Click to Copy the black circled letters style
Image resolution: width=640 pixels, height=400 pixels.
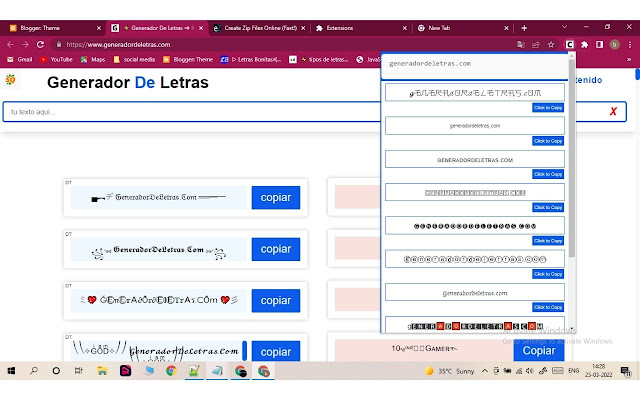pyautogui.click(x=548, y=241)
